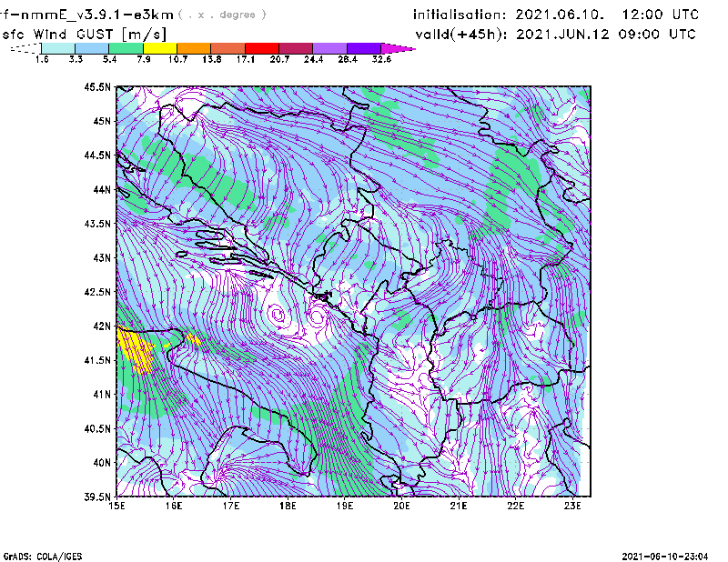Click the 20E longitude label
Viewport: 728px width, 562px height.
(401, 506)
